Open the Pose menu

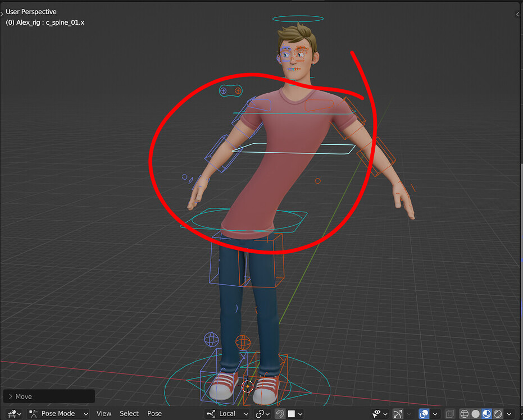(154, 414)
